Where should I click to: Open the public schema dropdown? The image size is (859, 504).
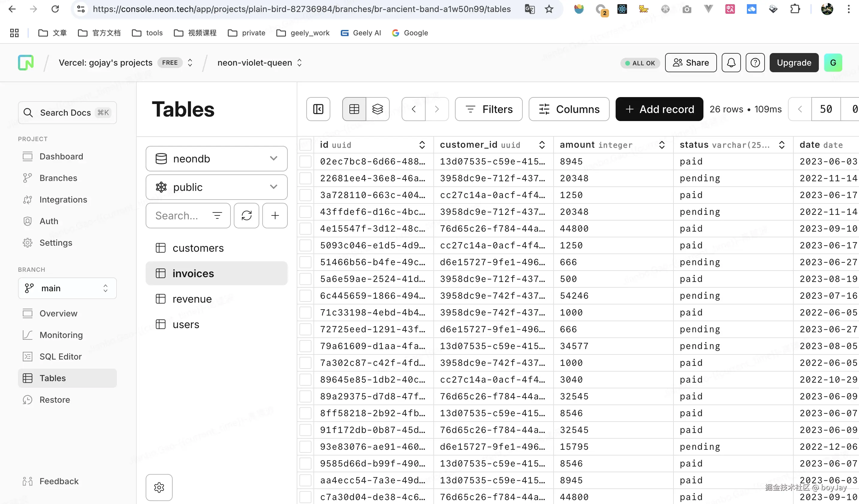216,187
